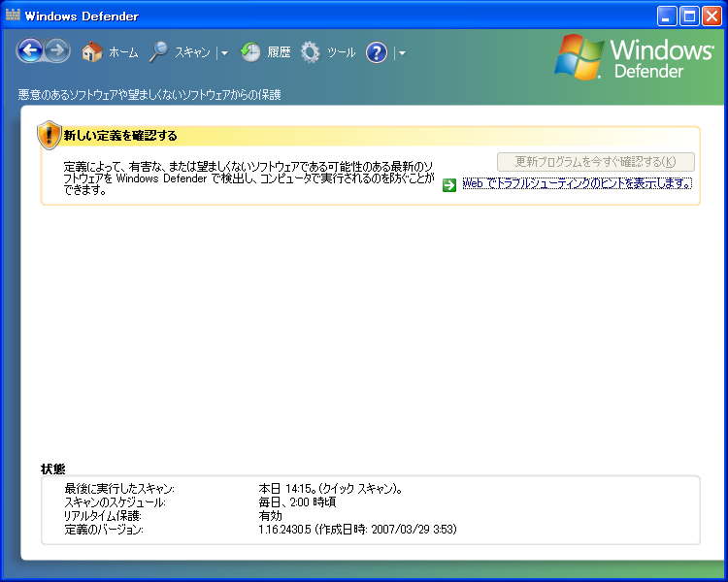Click the title bar Windows Defender icon
The image size is (728, 582).
pos(13,16)
